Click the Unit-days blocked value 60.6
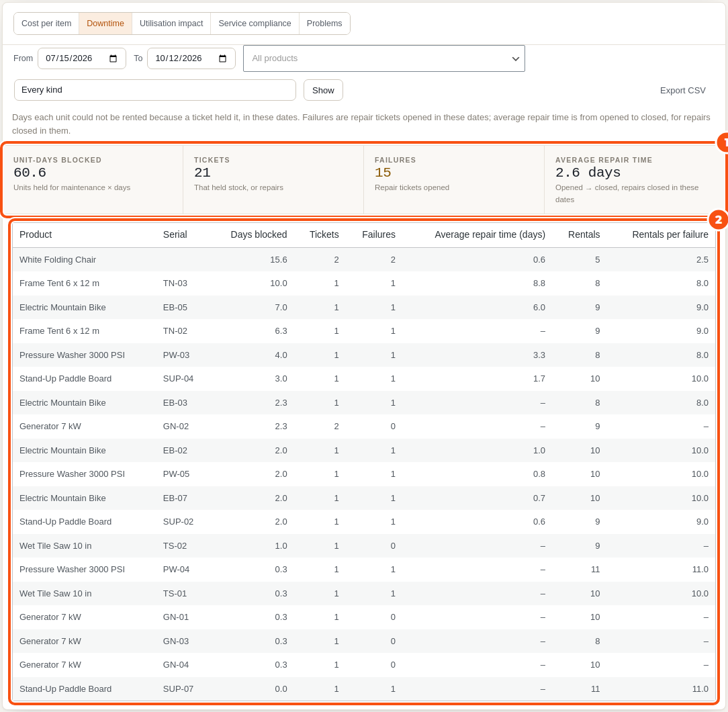Image resolution: width=728 pixels, height=712 pixels. pos(30,173)
